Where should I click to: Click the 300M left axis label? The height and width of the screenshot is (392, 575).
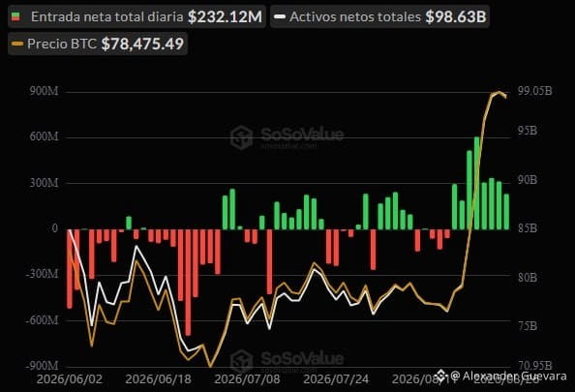tap(44, 183)
